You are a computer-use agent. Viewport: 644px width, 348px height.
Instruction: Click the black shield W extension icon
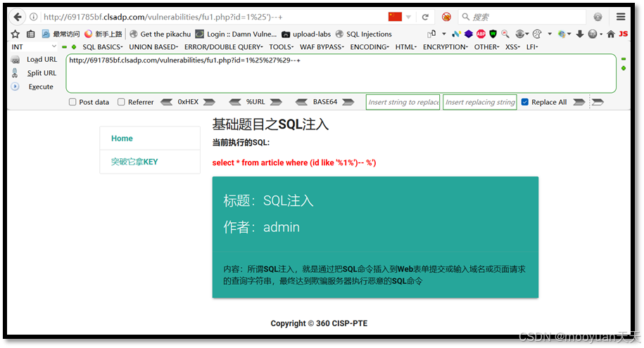click(x=493, y=34)
